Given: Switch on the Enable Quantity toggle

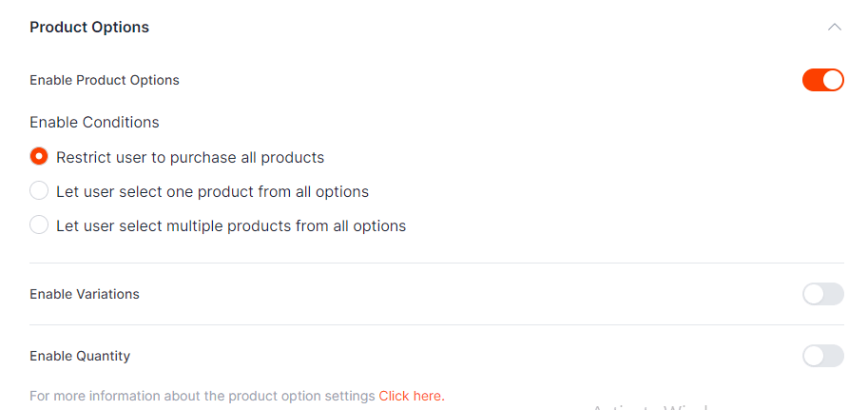Looking at the screenshot, I should click(822, 356).
